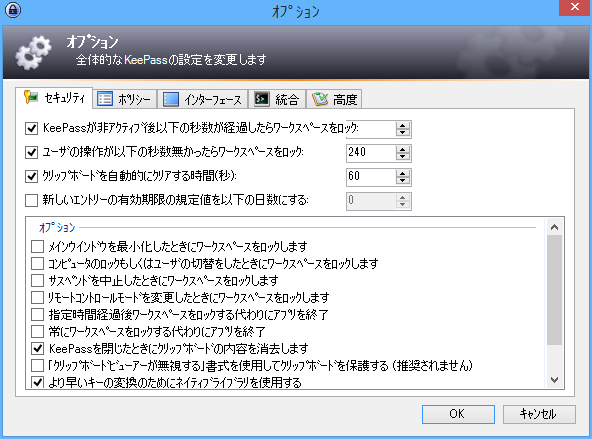Switch to the ポリシー tab

point(125,99)
